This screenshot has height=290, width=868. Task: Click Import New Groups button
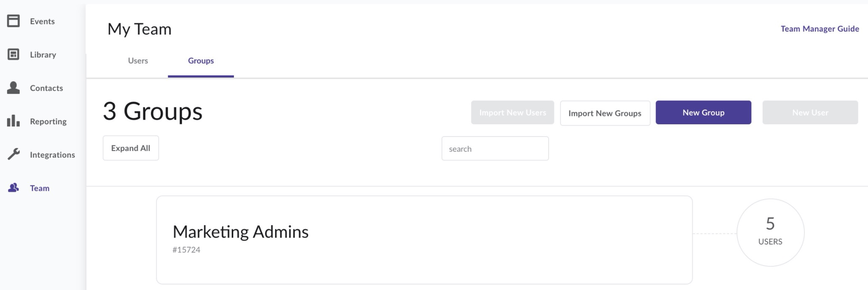point(605,113)
